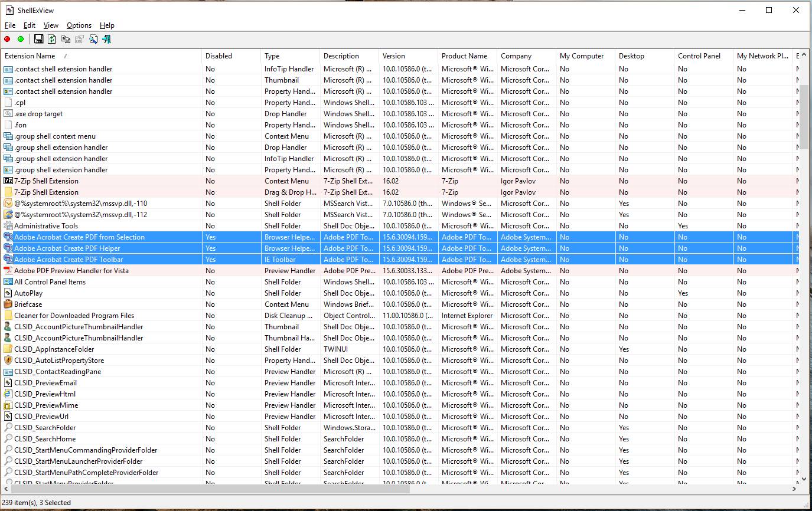The width and height of the screenshot is (812, 511).
Task: Click the 'Drag & Drop H...' type cell
Action: (x=291, y=192)
